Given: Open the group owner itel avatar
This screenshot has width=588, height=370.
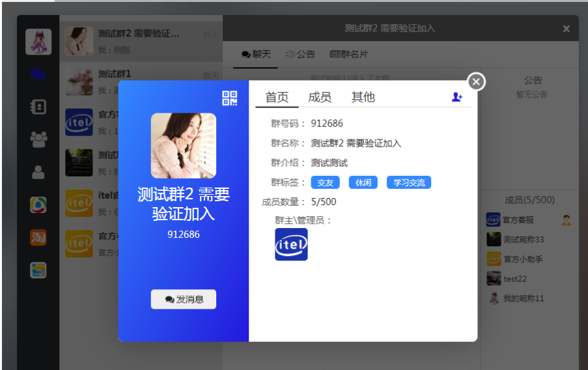Looking at the screenshot, I should (x=291, y=244).
